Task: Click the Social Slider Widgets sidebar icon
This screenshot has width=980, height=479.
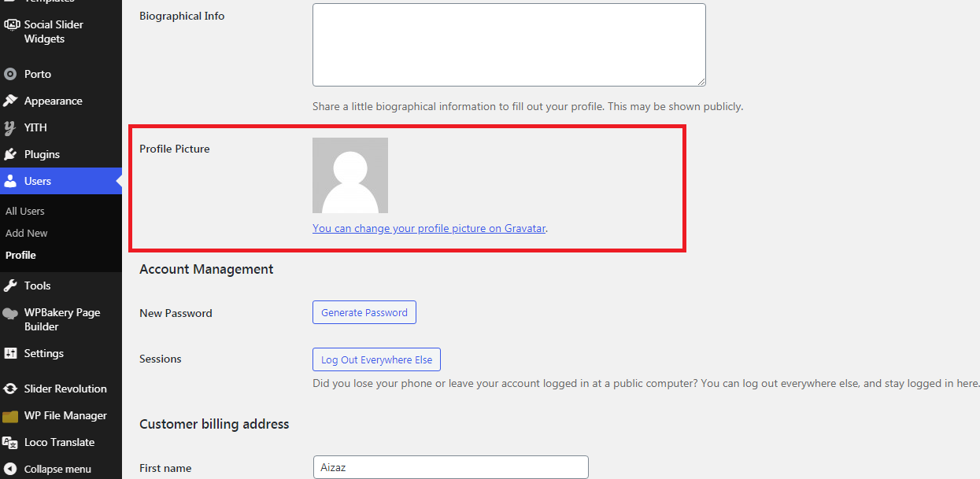Action: (x=10, y=24)
